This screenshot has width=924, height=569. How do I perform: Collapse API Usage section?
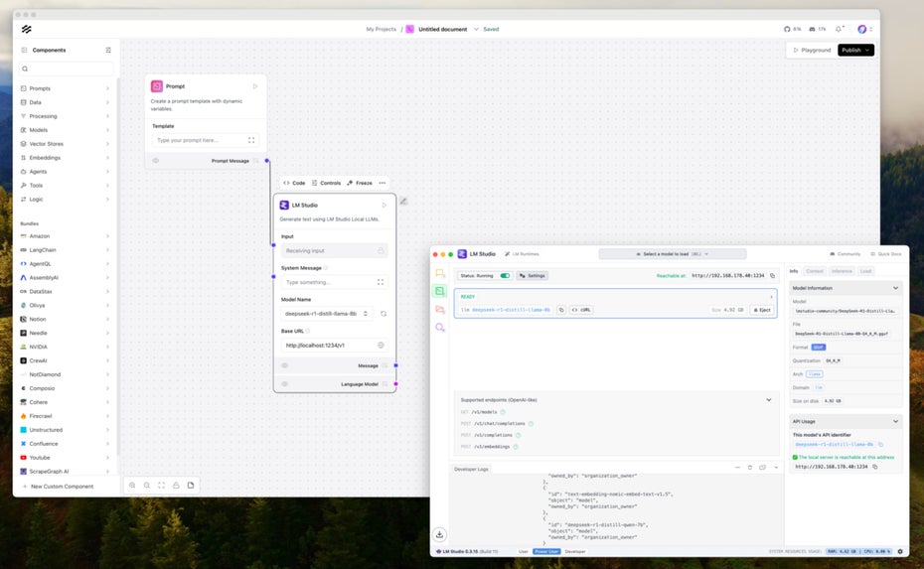896,422
